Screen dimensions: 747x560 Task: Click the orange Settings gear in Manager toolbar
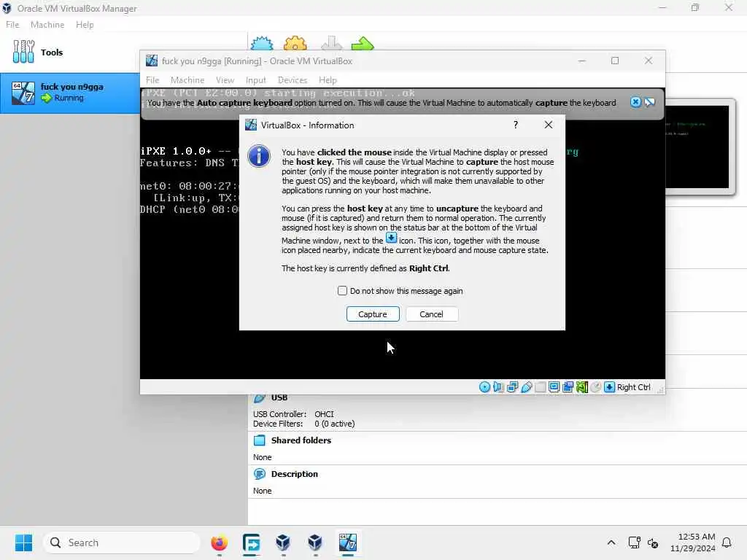tap(295, 43)
